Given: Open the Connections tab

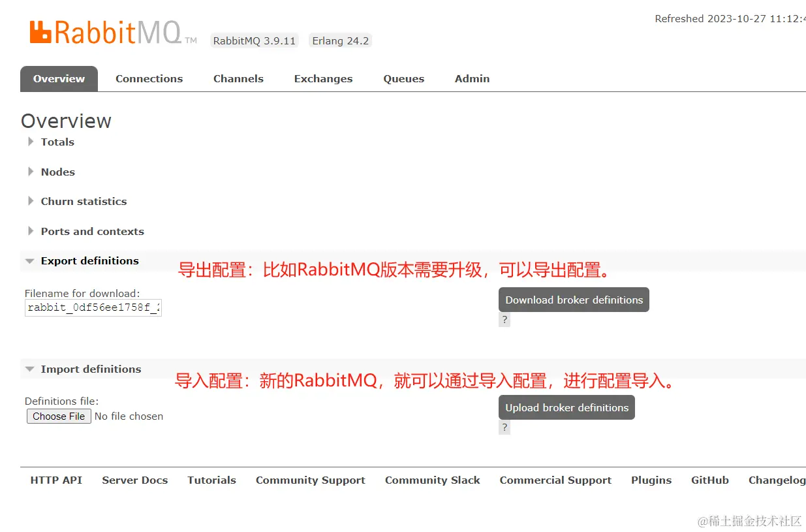Looking at the screenshot, I should pos(149,78).
